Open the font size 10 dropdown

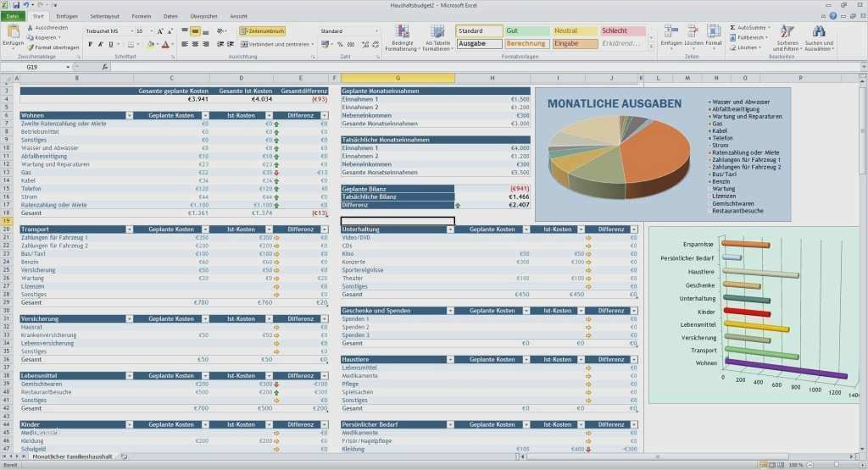tap(151, 31)
